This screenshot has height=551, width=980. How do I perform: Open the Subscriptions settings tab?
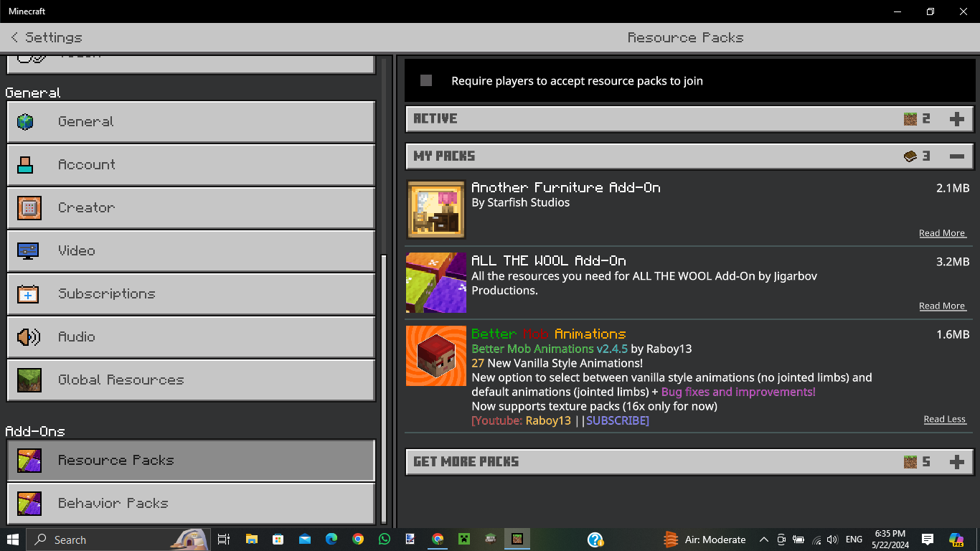(x=191, y=294)
